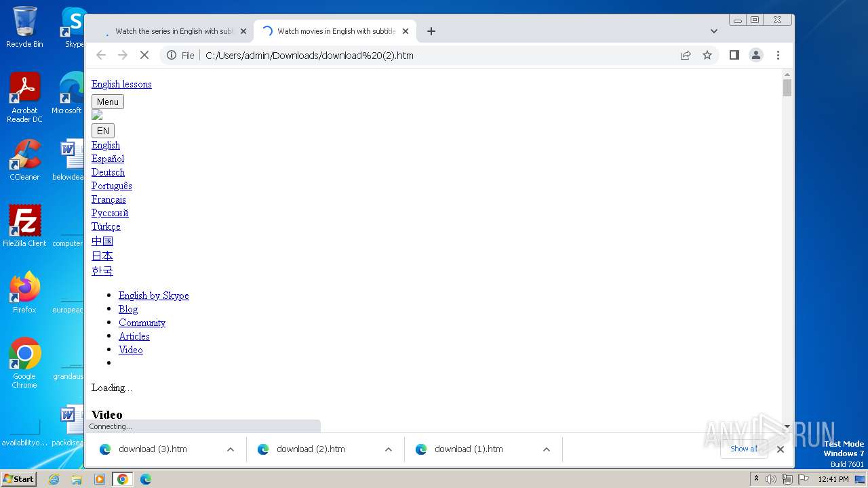
Task: Click volume icon in system tray
Action: [771, 479]
